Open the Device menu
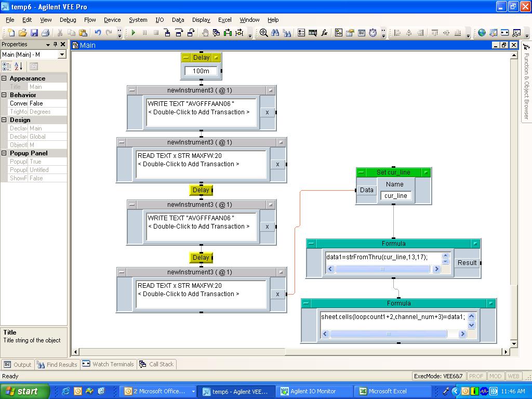Image resolution: width=532 pixels, height=399 pixels. pyautogui.click(x=112, y=20)
